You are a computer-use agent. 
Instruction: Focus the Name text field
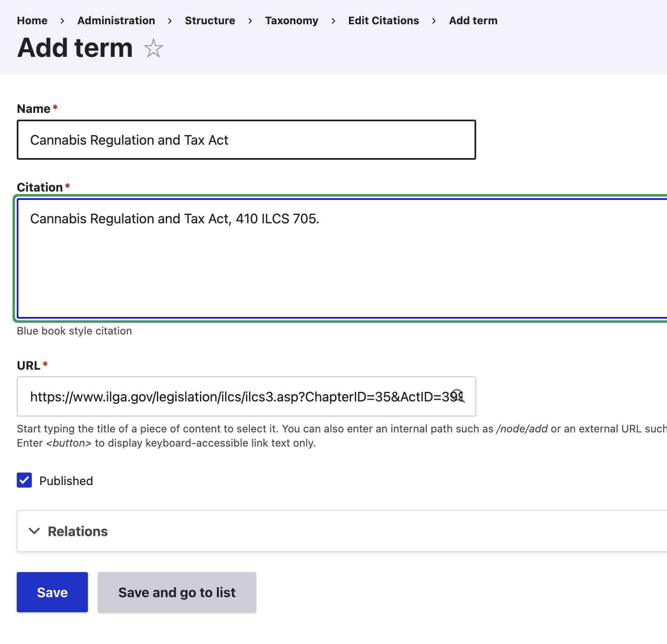[x=246, y=140]
